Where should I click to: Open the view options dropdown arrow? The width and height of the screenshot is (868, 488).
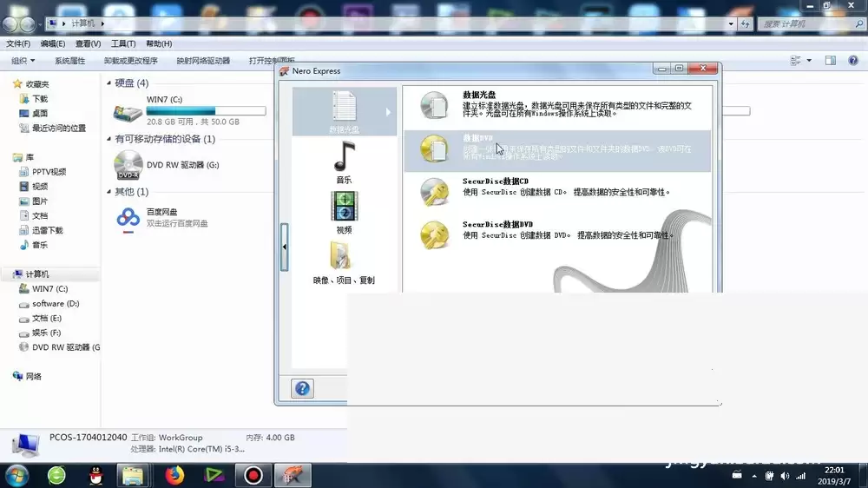tap(809, 61)
